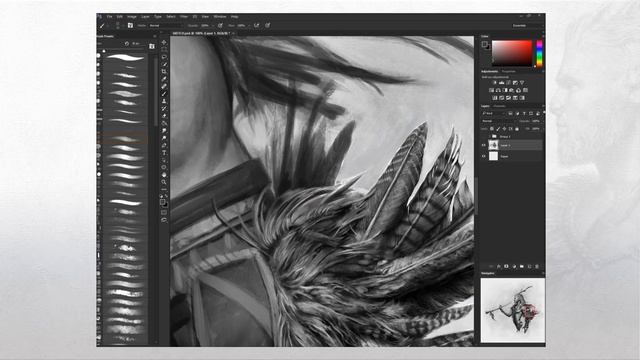The height and width of the screenshot is (360, 640).
Task: Open the layer filter Kind dropdown
Action: tap(494, 113)
